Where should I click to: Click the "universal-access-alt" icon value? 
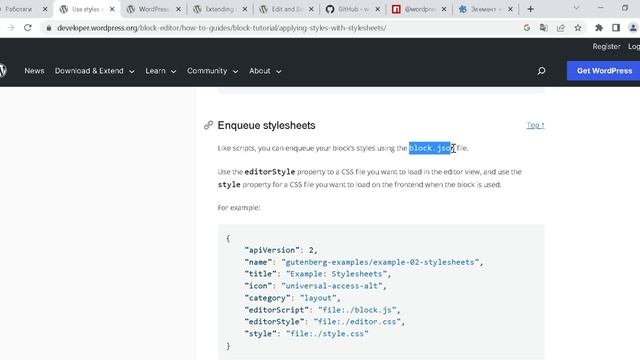click(x=331, y=286)
